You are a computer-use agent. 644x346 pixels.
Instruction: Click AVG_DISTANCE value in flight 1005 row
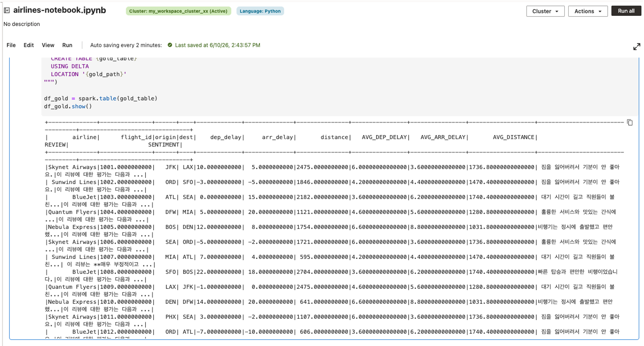[502, 227]
